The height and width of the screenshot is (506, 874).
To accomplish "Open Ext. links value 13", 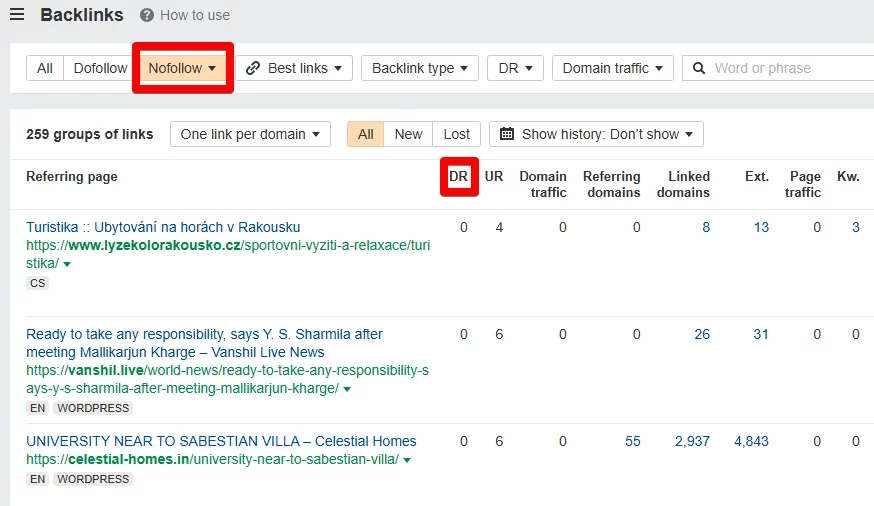I will pyautogui.click(x=761, y=227).
